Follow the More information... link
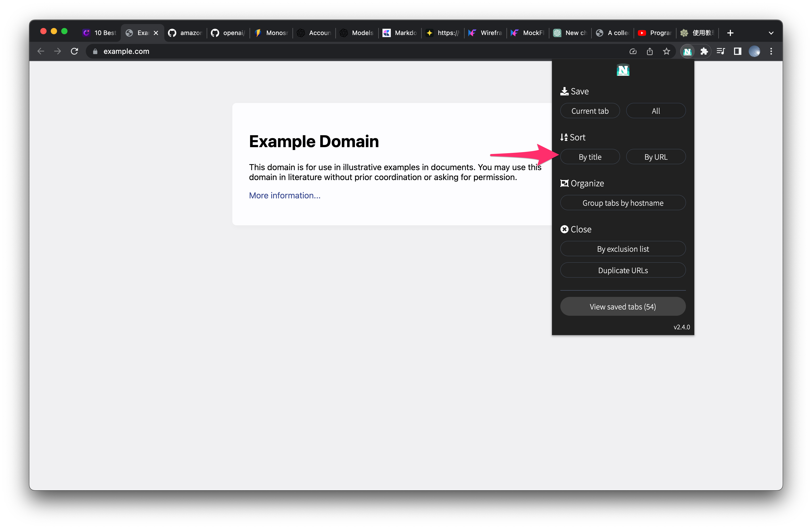Viewport: 812px width, 529px height. pos(285,195)
